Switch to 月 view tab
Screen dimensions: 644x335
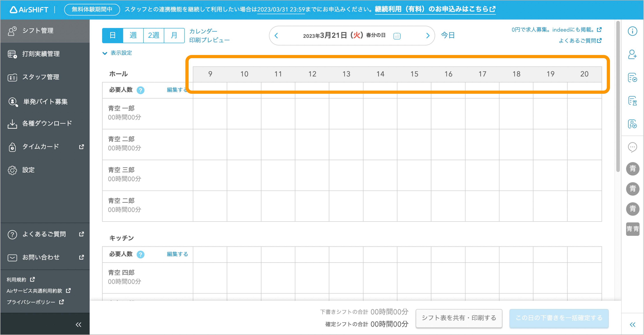[x=174, y=35]
